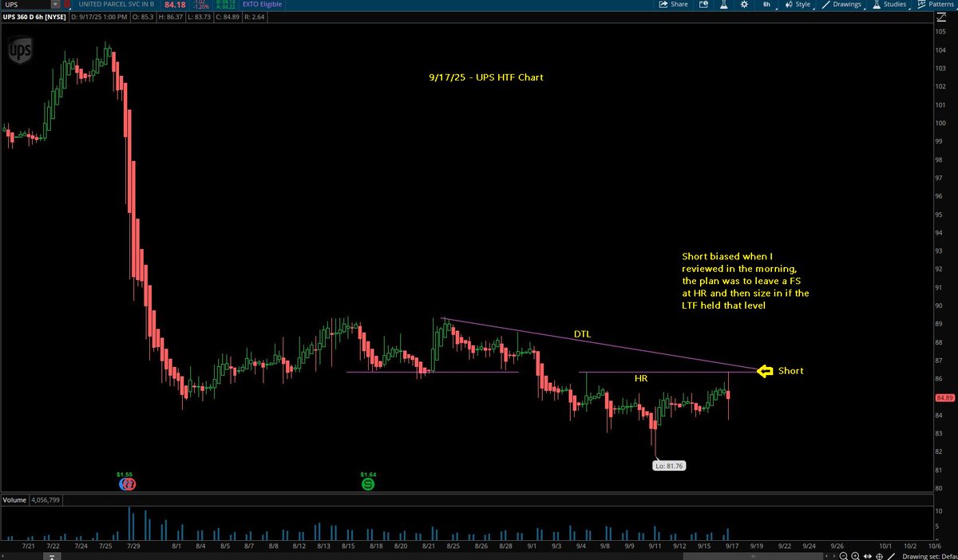958x560 pixels.
Task: Click the Lo: 81.76 price bubble
Action: click(668, 464)
